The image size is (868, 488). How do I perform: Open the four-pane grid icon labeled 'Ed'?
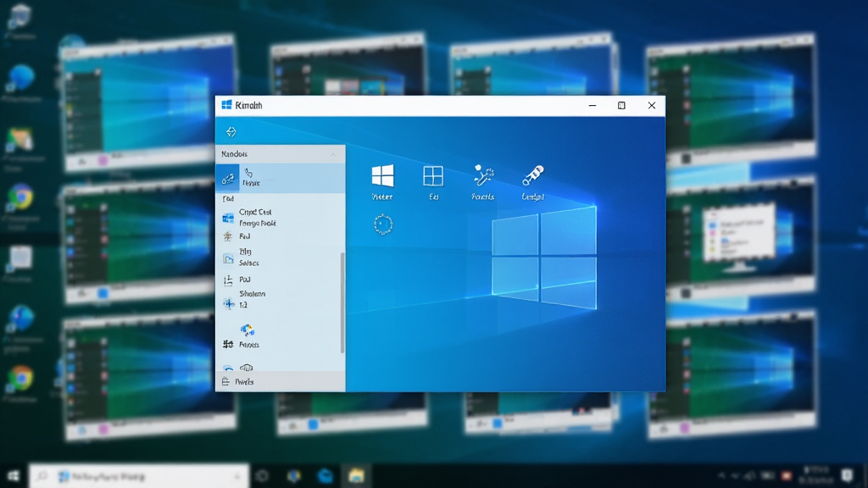tap(433, 176)
